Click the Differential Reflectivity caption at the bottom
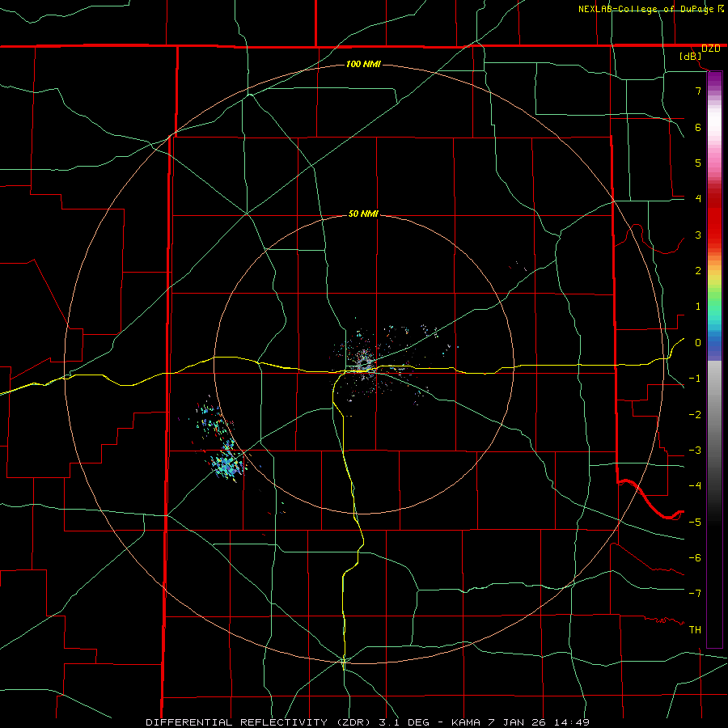The width and height of the screenshot is (728, 728). coord(366,722)
